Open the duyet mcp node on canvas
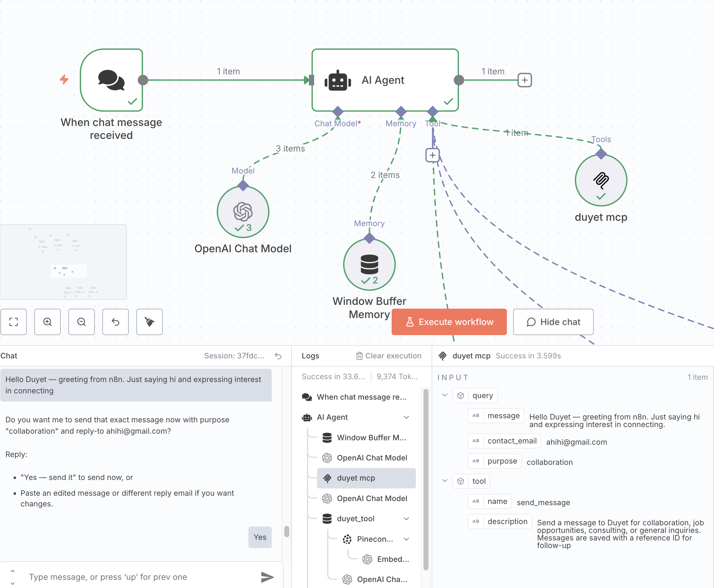Viewport: 714px width, 588px height. tap(601, 180)
